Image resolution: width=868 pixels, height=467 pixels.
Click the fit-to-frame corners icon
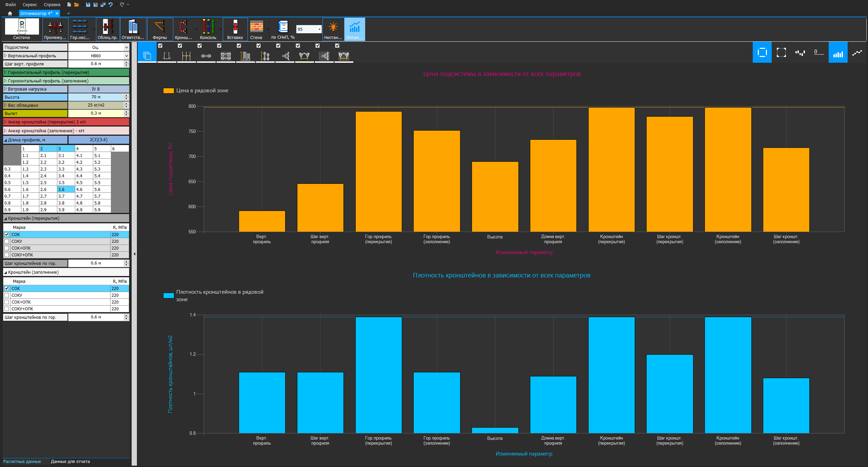[x=781, y=53]
